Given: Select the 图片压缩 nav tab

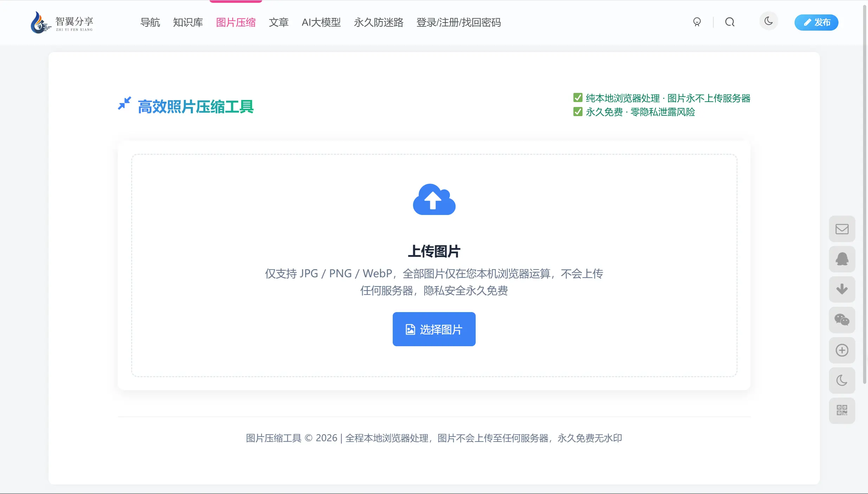Looking at the screenshot, I should (236, 23).
